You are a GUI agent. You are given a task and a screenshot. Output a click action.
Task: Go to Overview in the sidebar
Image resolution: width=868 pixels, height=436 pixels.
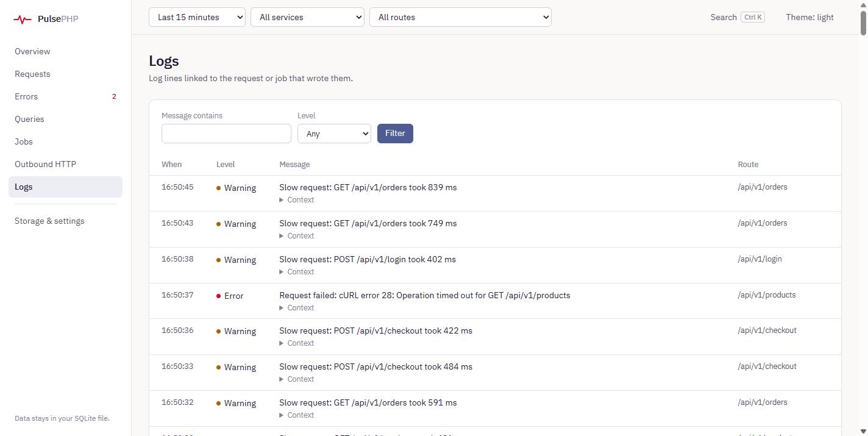coord(65,51)
